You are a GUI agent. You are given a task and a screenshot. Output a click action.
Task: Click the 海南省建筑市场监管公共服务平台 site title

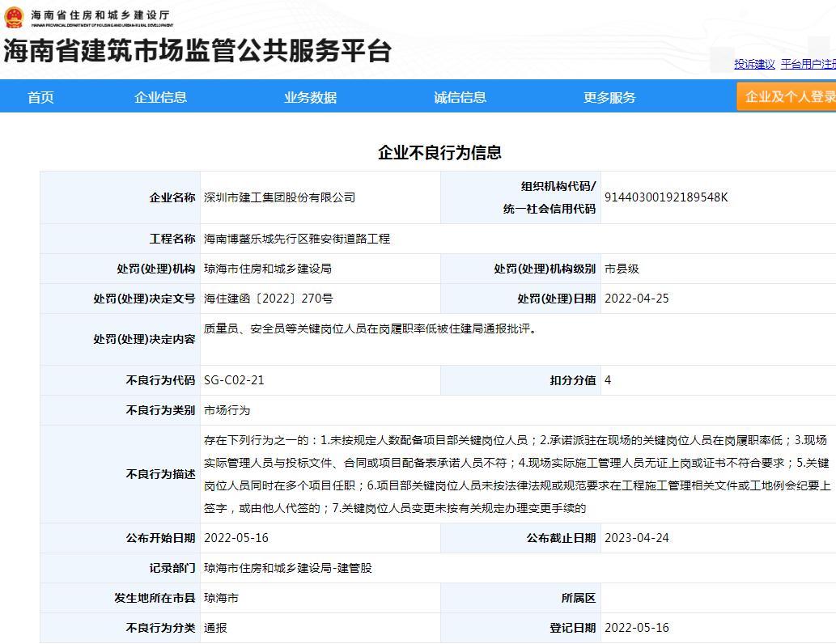pyautogui.click(x=197, y=51)
